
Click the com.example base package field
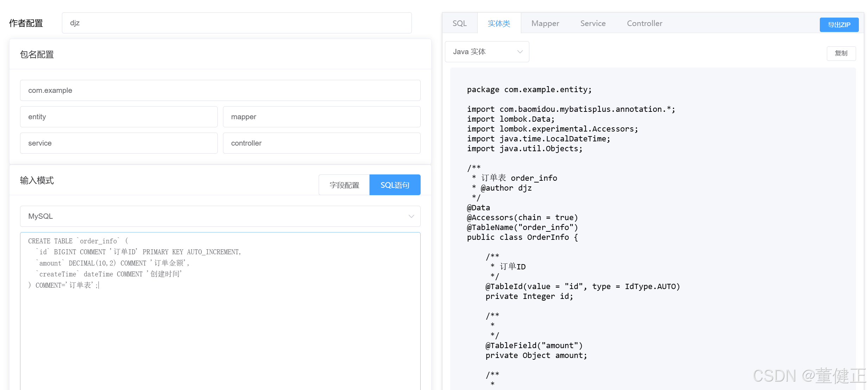(220, 90)
